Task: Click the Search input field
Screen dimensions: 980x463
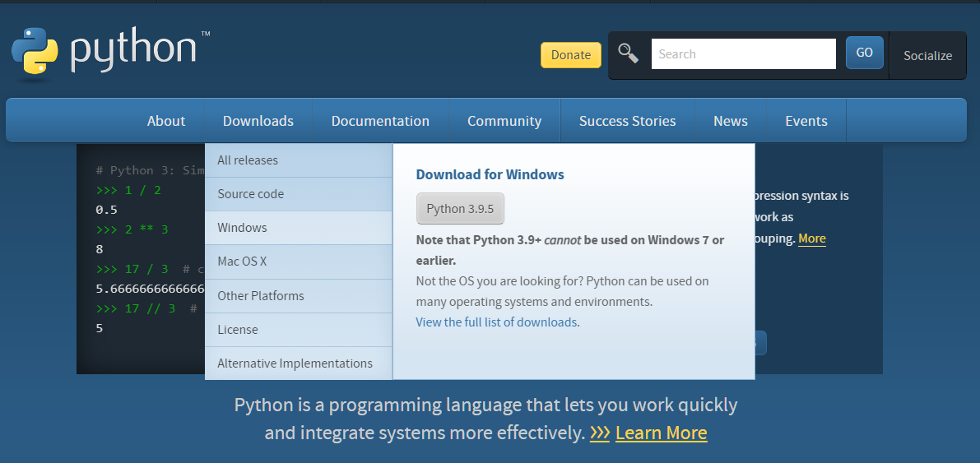Action: 743,54
